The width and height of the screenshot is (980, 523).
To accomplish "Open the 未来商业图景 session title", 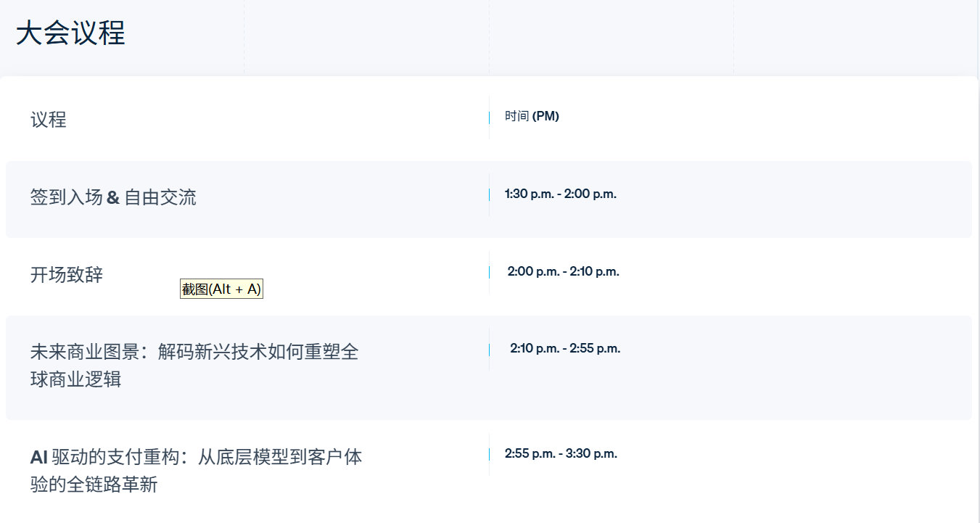I will (194, 353).
